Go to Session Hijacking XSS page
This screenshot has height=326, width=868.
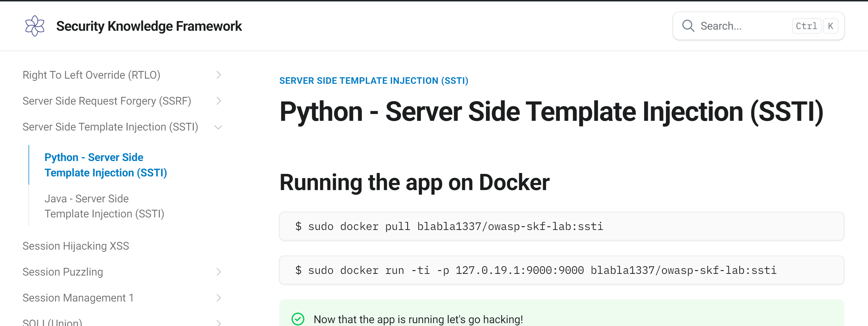(76, 246)
